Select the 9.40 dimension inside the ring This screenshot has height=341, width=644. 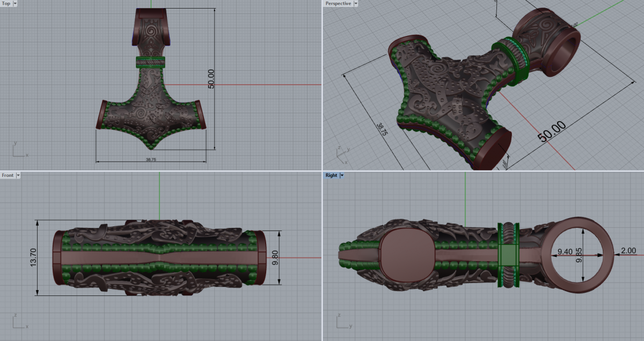click(565, 251)
